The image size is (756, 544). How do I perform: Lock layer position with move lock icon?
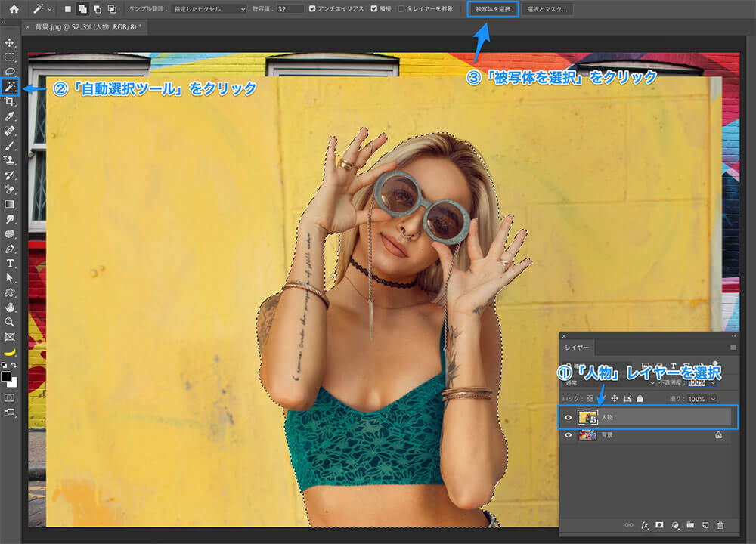tap(614, 398)
